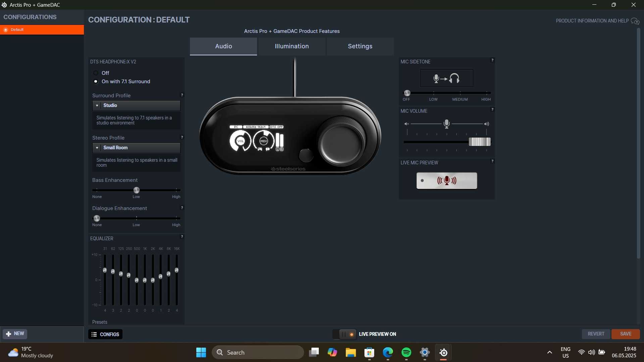Show hidden system tray icons
This screenshot has height=362, width=644.
pos(549,352)
